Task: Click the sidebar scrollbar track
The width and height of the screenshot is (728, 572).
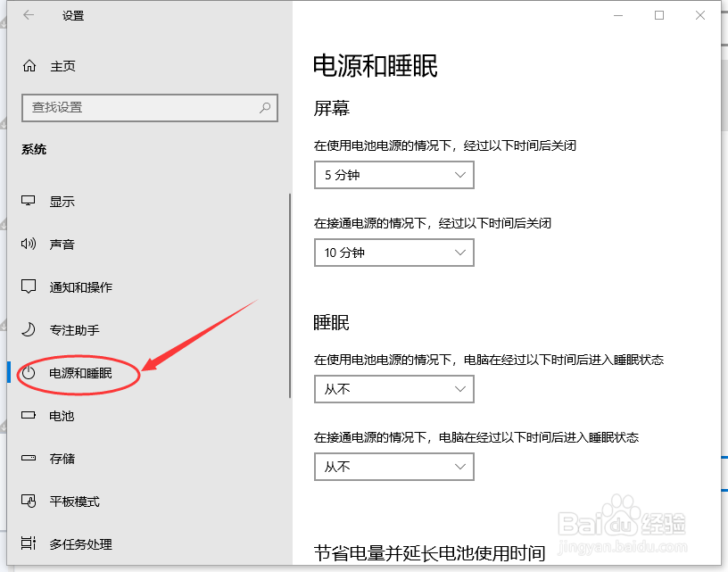Action: (x=290, y=294)
